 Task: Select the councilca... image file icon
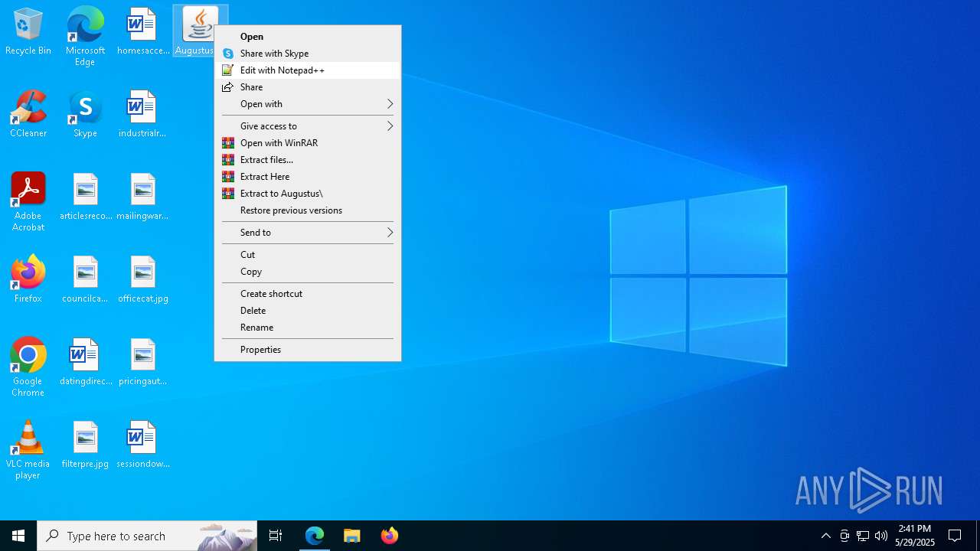(x=85, y=280)
